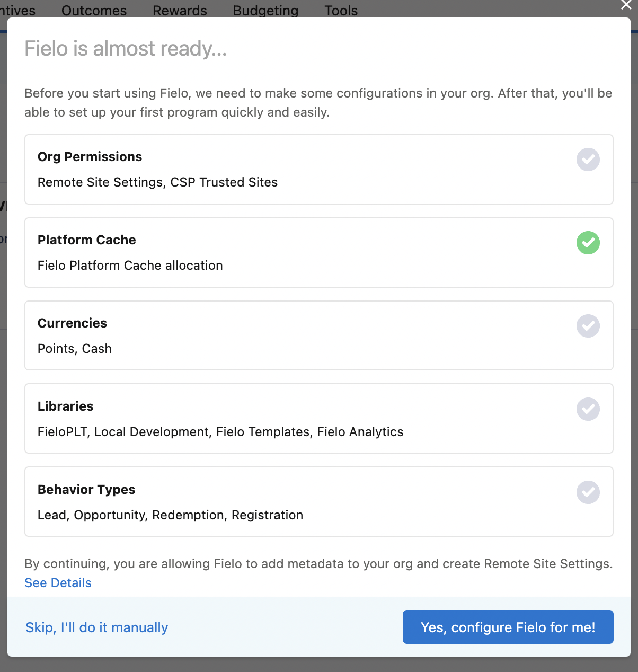Viewport: 638px width, 672px height.
Task: Click the Currencies status check icon
Action: pos(588,326)
